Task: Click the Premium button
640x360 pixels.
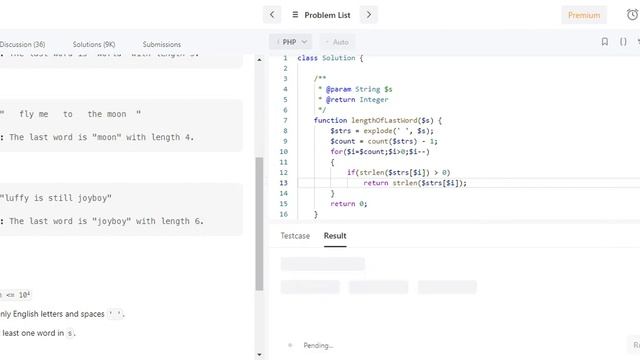Action: tap(584, 15)
